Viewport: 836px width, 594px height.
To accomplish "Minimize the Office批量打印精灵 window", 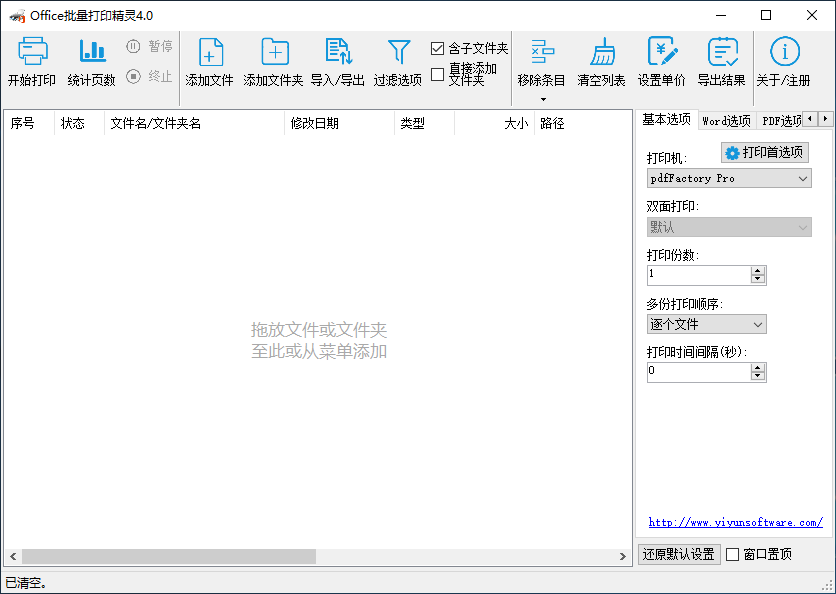I will pyautogui.click(x=721, y=15).
